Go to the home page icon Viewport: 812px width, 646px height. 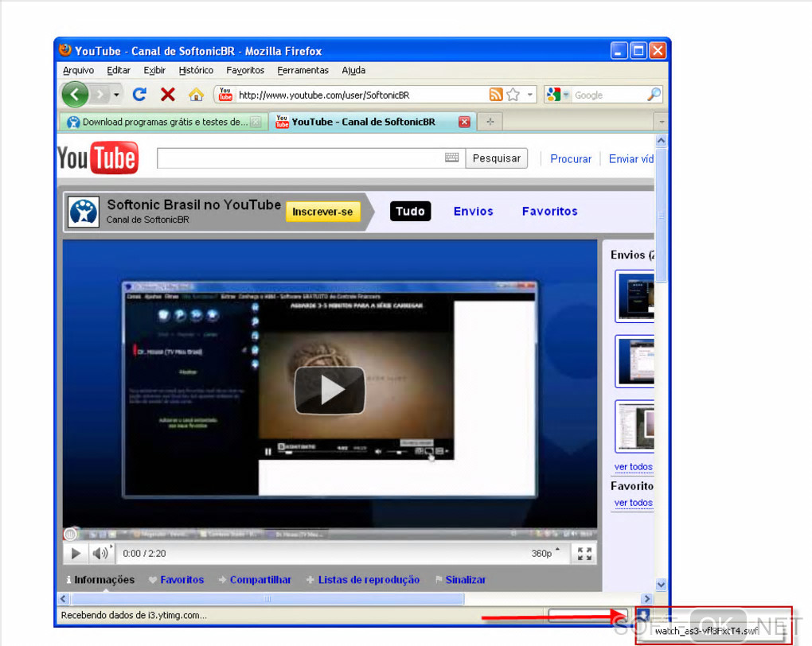click(x=196, y=95)
